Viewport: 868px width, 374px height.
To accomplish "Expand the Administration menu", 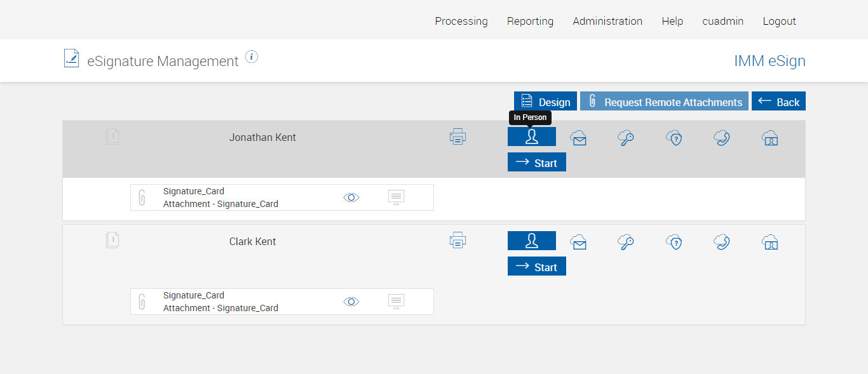I will (x=607, y=21).
